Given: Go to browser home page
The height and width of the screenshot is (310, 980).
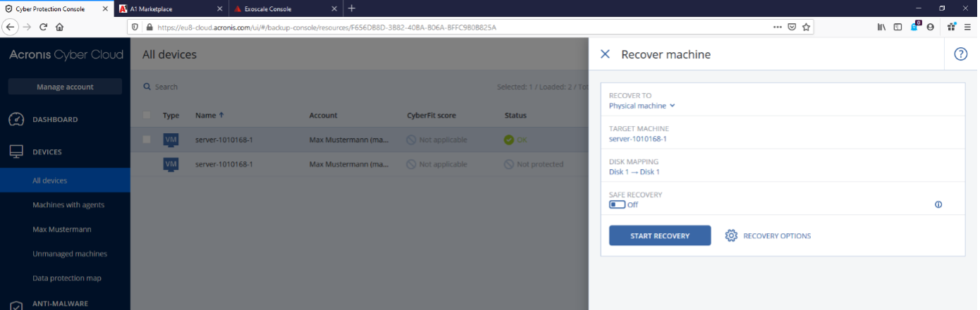Looking at the screenshot, I should (60, 27).
